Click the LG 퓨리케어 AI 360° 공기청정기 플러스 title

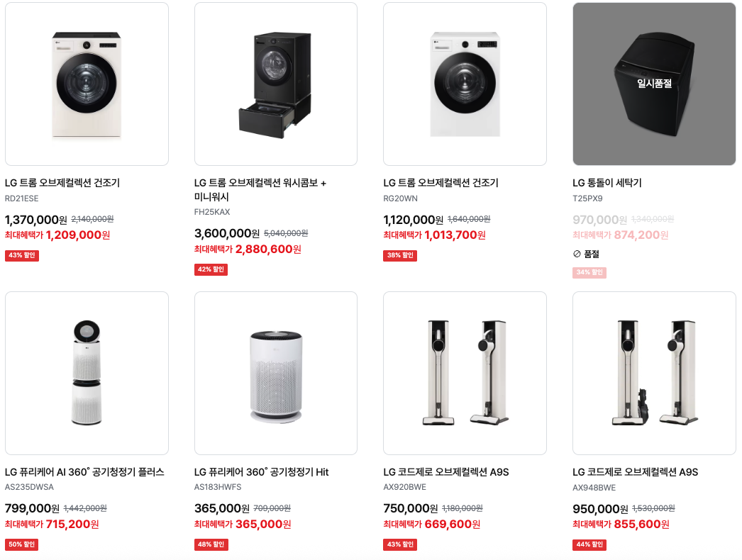84,472
